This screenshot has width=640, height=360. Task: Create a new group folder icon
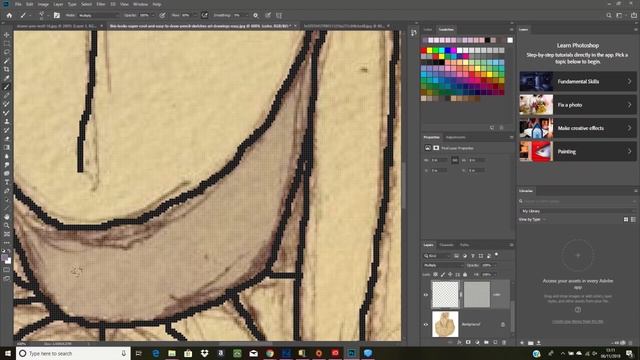[x=486, y=342]
